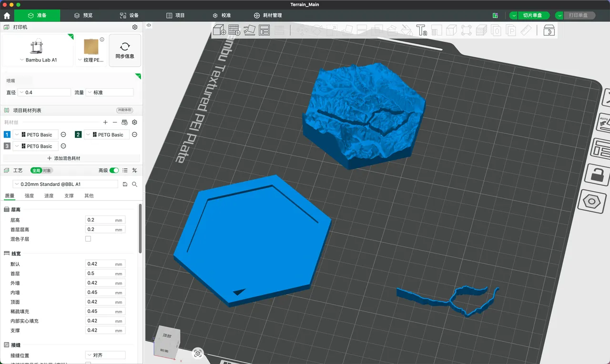Select the 速度 settings tab
Image resolution: width=610 pixels, height=364 pixels.
pos(49,196)
